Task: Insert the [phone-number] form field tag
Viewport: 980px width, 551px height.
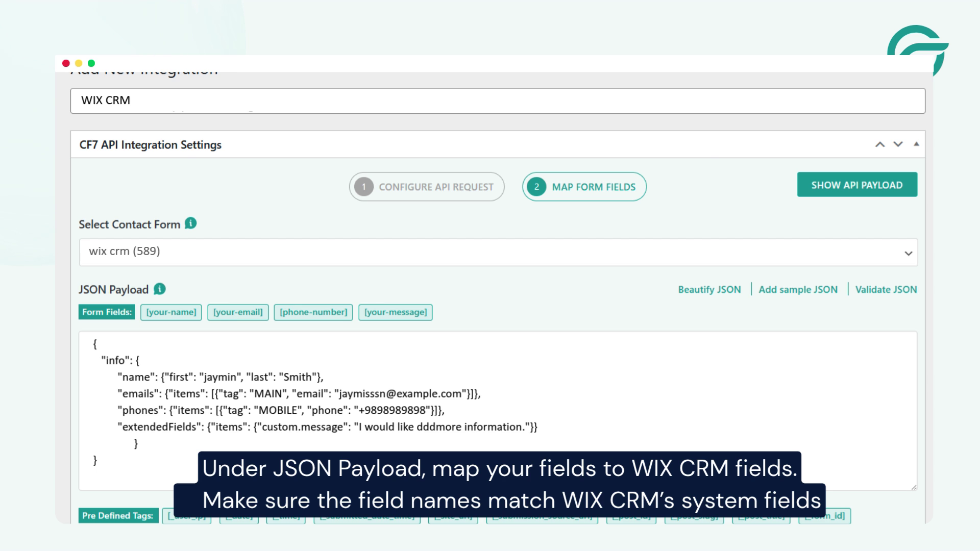Action: point(313,312)
